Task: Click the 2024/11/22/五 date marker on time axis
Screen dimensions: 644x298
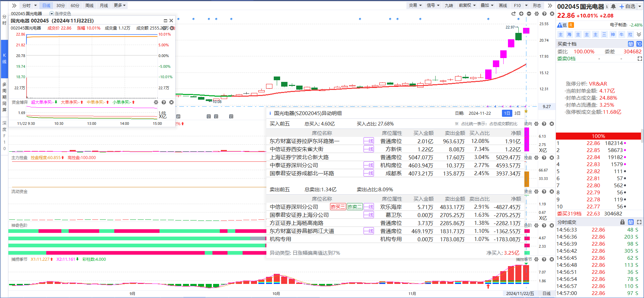Action: [x=520, y=294]
